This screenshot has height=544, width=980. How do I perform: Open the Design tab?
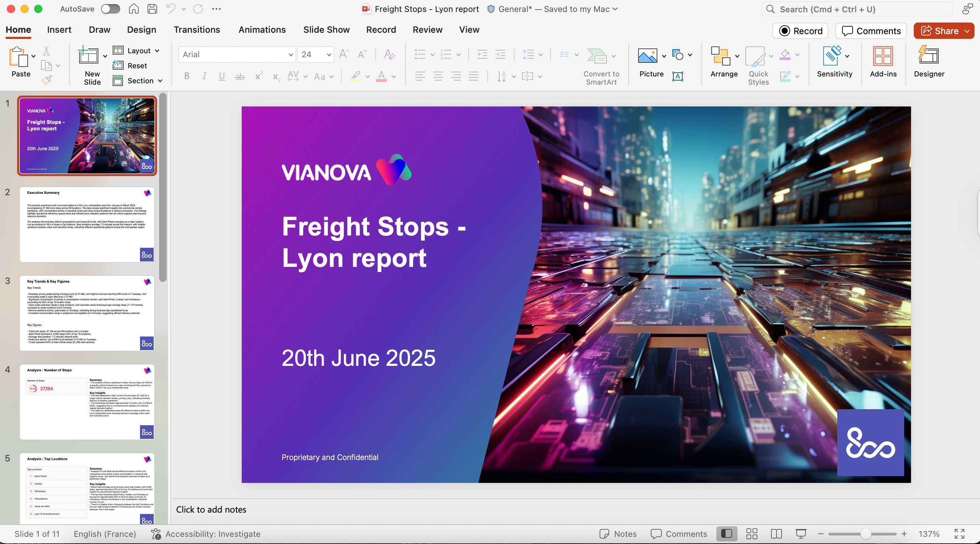coord(141,30)
